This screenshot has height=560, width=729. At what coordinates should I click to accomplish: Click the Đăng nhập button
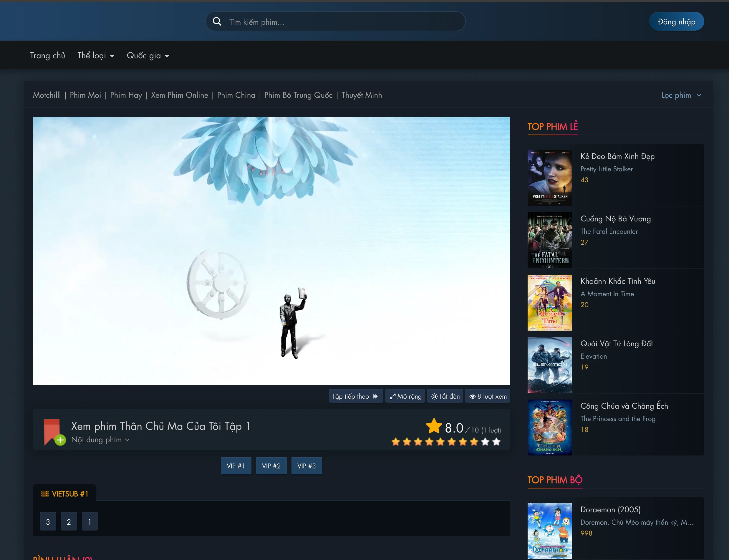tap(676, 21)
